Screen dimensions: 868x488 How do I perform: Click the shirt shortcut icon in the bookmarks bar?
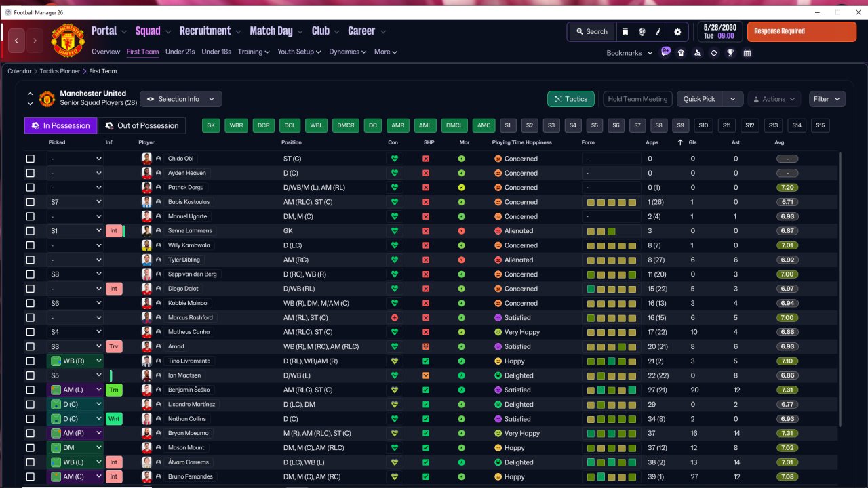click(681, 53)
